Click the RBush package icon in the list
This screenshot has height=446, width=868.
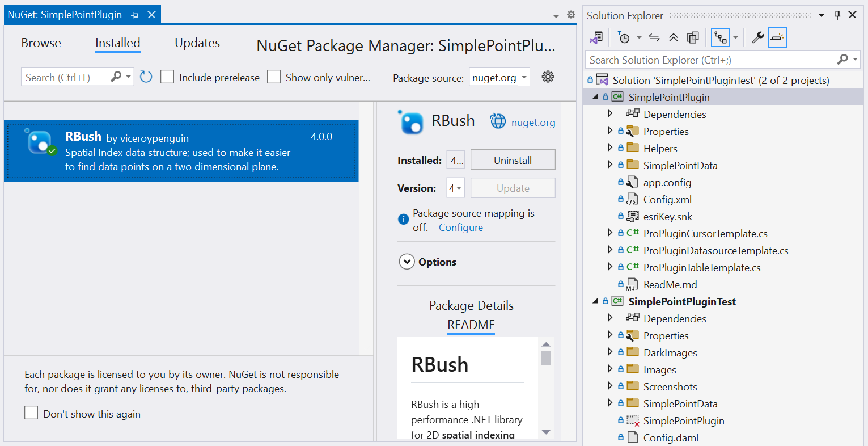[x=40, y=142]
